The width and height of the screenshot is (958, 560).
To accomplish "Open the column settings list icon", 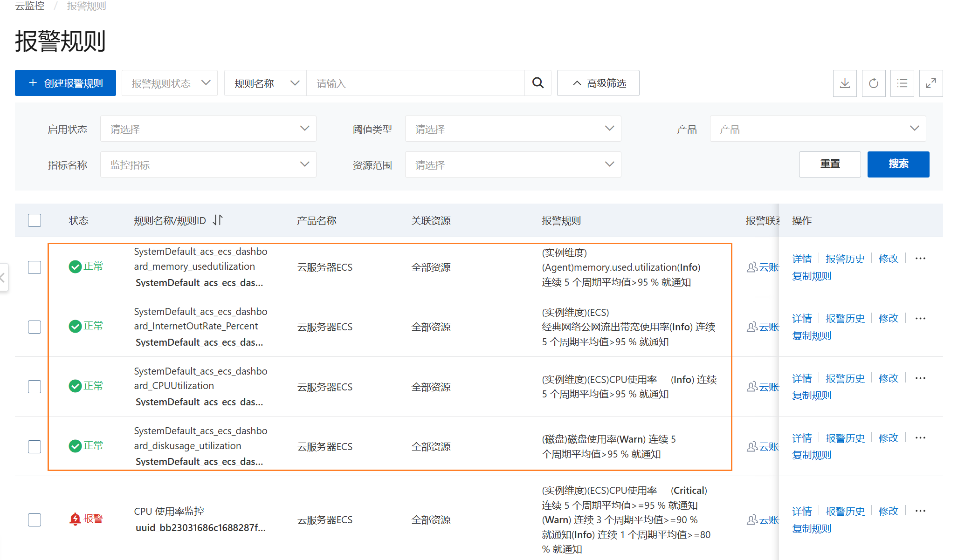I will [902, 83].
